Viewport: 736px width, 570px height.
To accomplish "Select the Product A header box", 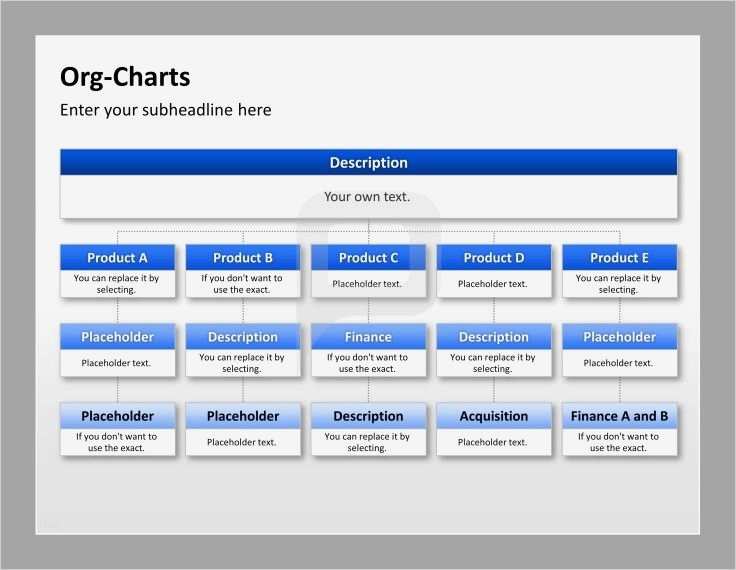I will (x=117, y=258).
